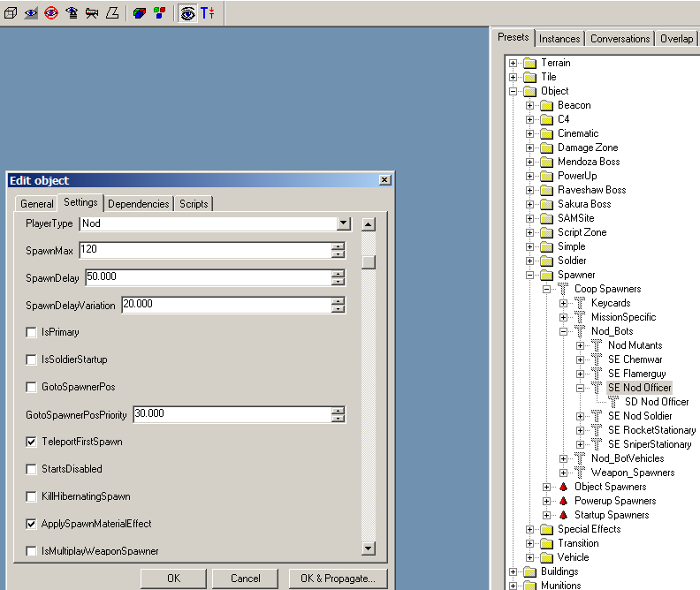The image size is (700, 590).
Task: Select the red Powerup Spawners icon
Action: [x=563, y=501]
